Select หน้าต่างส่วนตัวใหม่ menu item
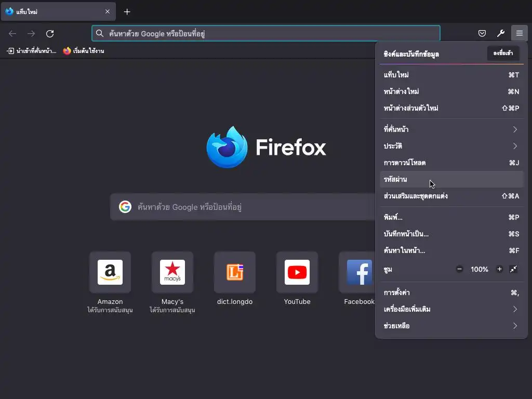Image resolution: width=532 pixels, height=399 pixels. 451,108
